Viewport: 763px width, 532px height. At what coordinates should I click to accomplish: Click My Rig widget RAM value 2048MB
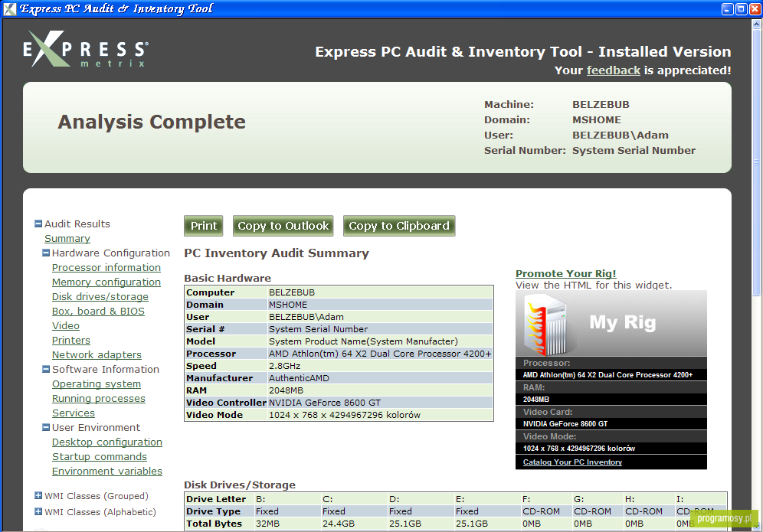(536, 400)
